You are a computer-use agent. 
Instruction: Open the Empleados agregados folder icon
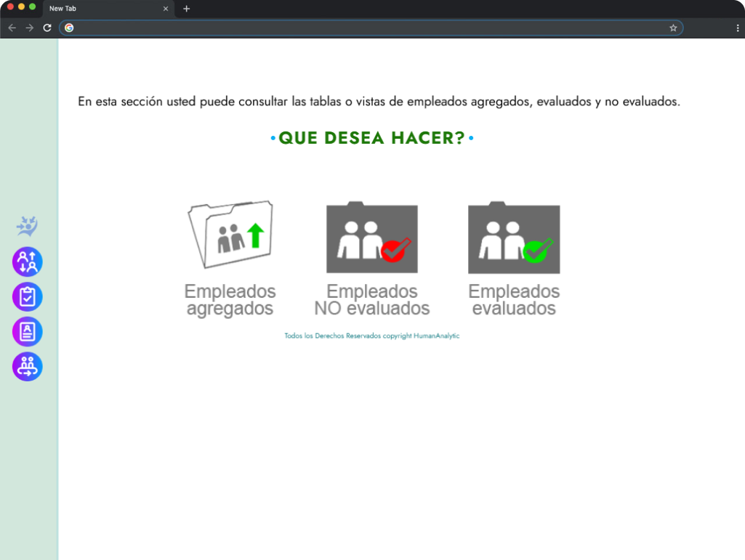(x=230, y=235)
